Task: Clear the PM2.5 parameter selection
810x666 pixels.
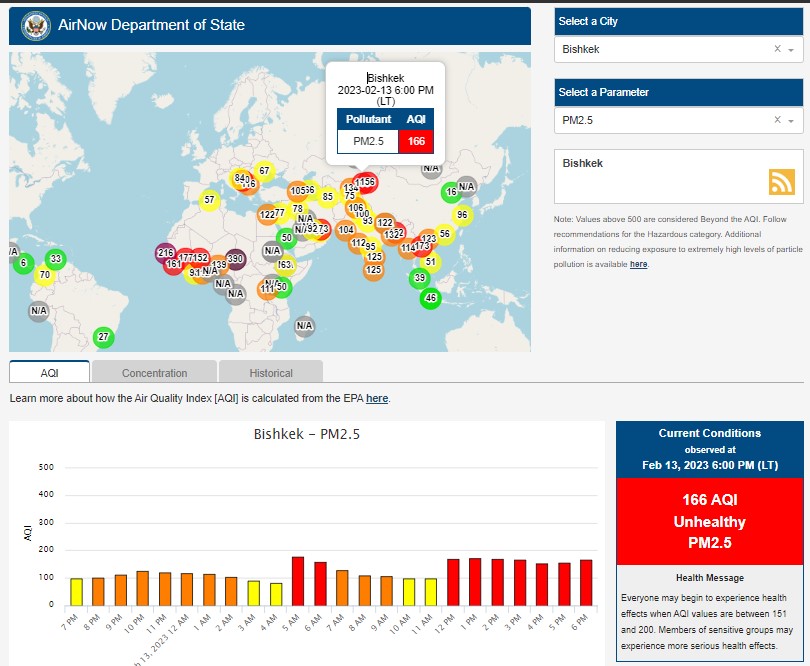Action: [x=777, y=120]
